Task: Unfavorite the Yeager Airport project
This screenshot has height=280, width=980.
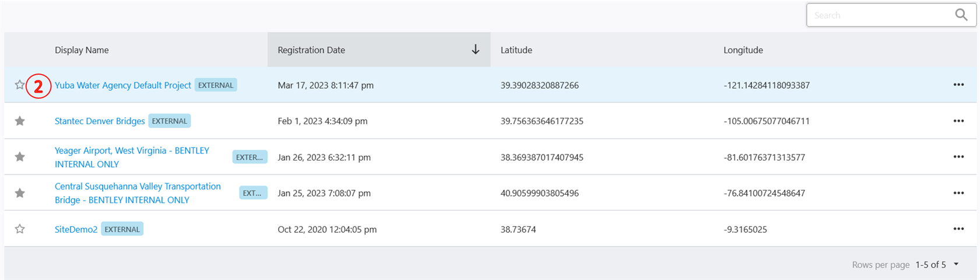Action: 20,157
